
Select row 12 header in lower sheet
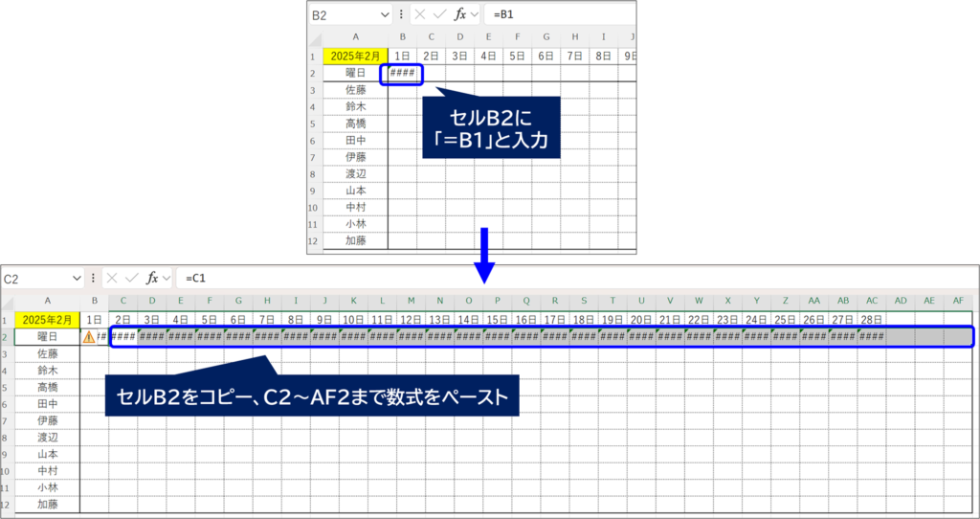coord(7,504)
